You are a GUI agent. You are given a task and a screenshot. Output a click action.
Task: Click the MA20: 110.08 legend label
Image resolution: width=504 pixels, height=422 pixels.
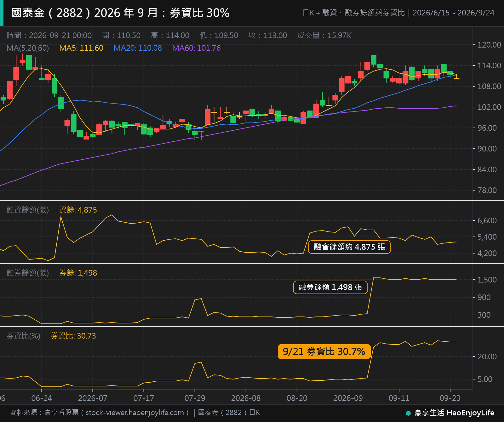(138, 48)
